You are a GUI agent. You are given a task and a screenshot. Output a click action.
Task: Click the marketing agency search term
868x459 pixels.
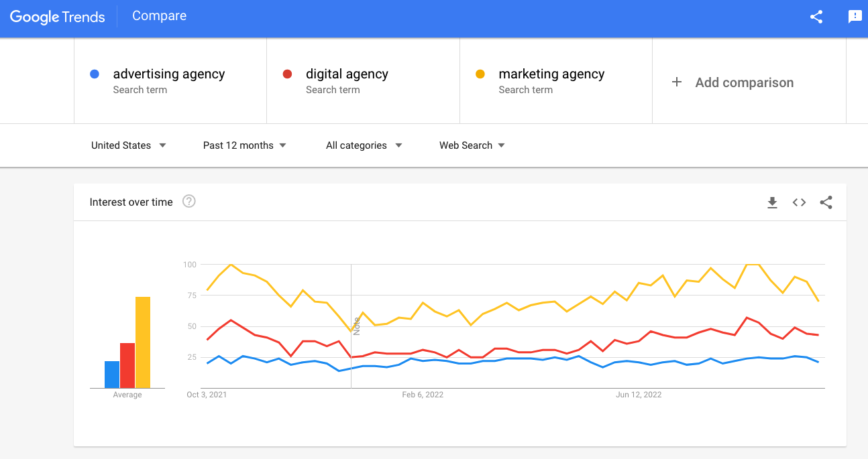pyautogui.click(x=551, y=74)
